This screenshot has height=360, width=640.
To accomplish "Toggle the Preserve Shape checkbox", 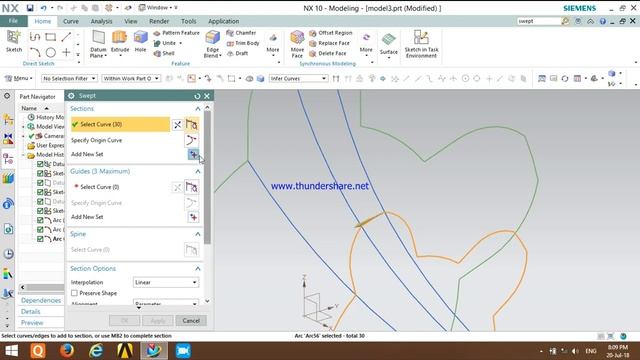I will click(74, 293).
